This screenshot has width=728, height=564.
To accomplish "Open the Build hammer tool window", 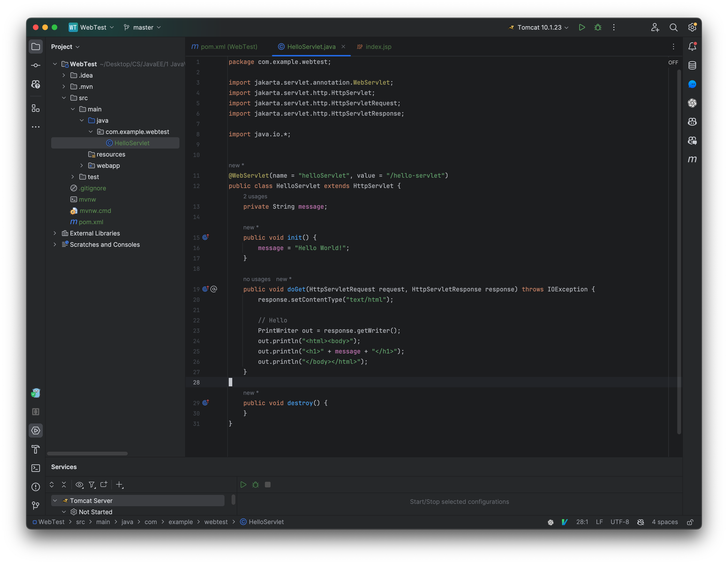I will (36, 449).
